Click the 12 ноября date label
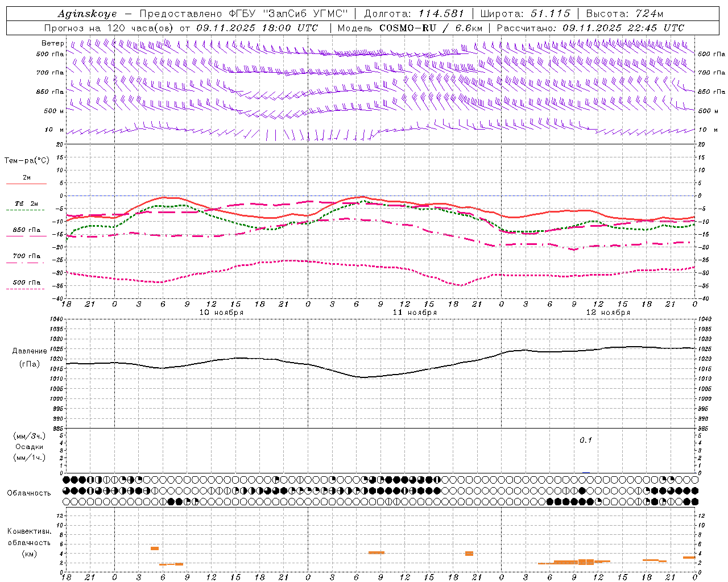This screenshot has width=728, height=582. pyautogui.click(x=608, y=313)
